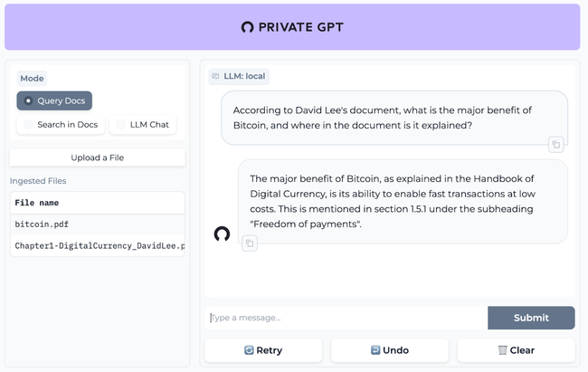Click the bot avatar icon

[222, 234]
